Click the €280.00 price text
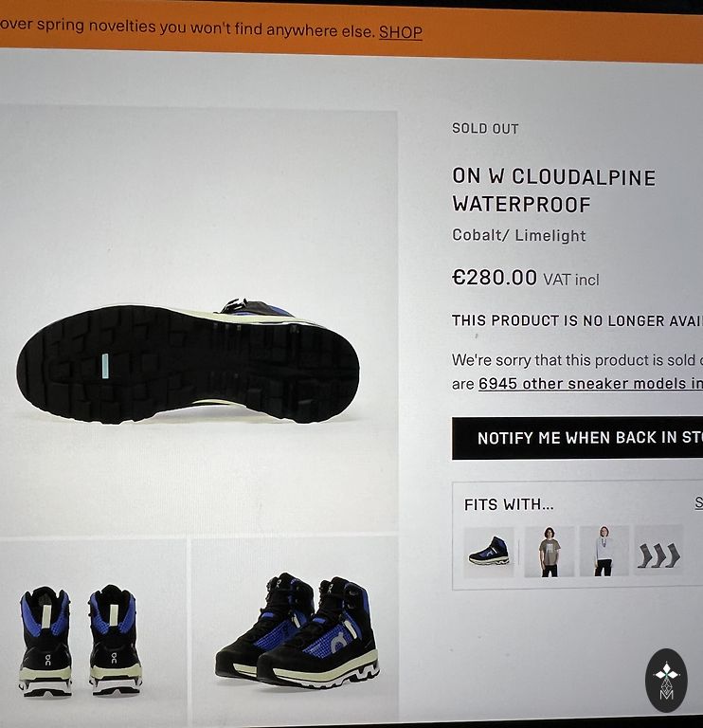Screen dimensions: 703x728 495,278
